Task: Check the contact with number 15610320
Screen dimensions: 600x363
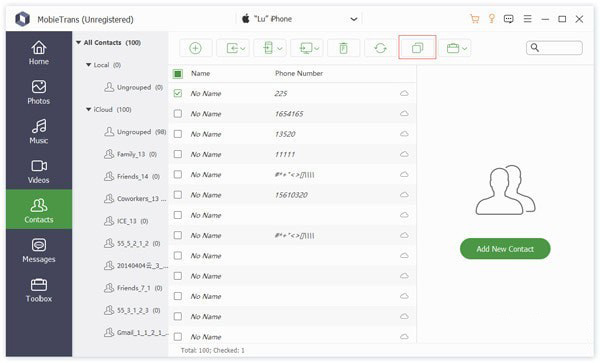Action: [x=178, y=195]
